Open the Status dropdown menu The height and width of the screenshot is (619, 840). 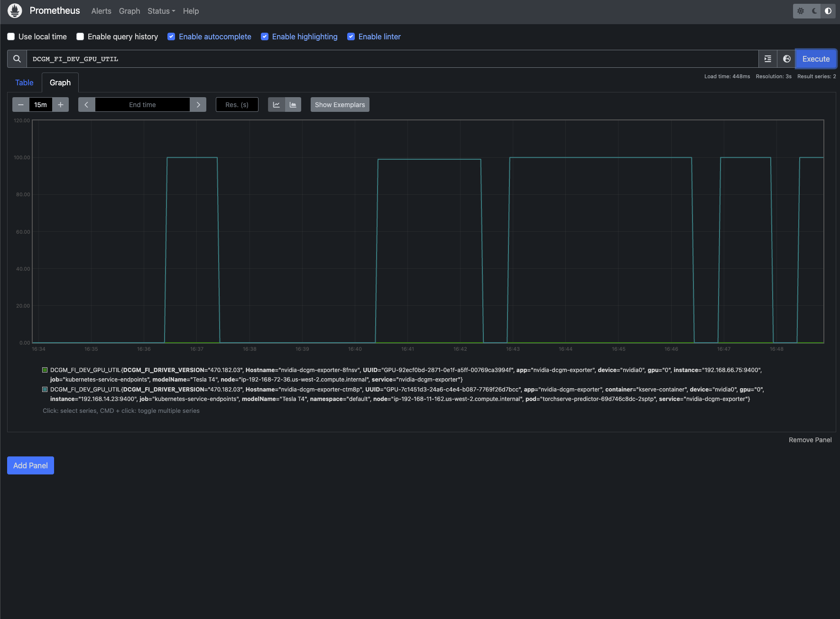pos(161,11)
